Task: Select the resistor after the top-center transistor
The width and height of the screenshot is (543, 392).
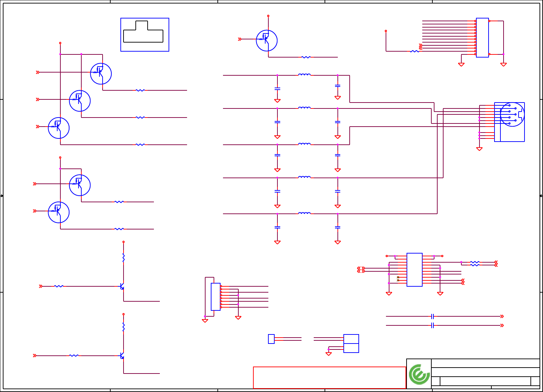Action: [x=306, y=57]
